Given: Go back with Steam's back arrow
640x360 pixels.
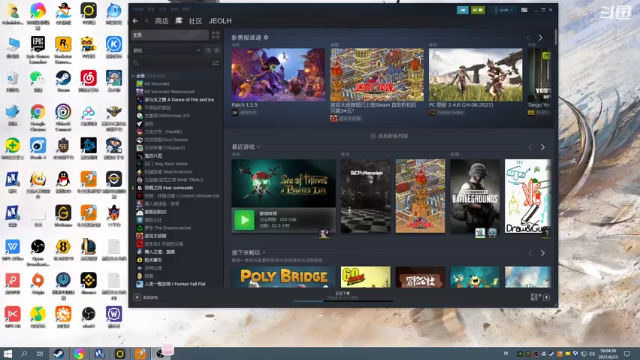Looking at the screenshot, I should click(135, 21).
